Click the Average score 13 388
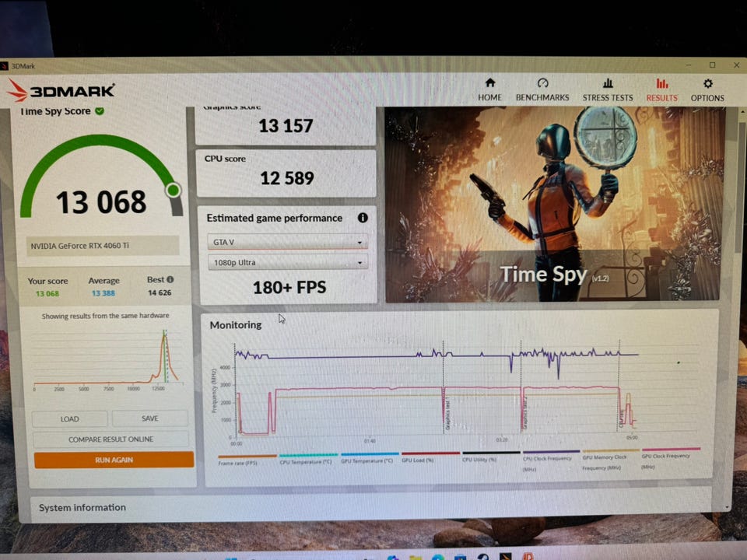The width and height of the screenshot is (747, 560). (x=103, y=293)
